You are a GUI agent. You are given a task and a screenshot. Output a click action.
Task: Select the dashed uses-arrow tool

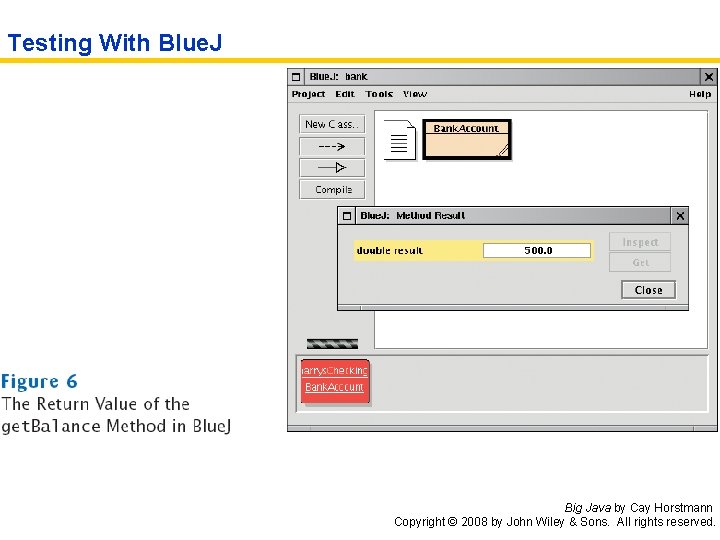332,146
